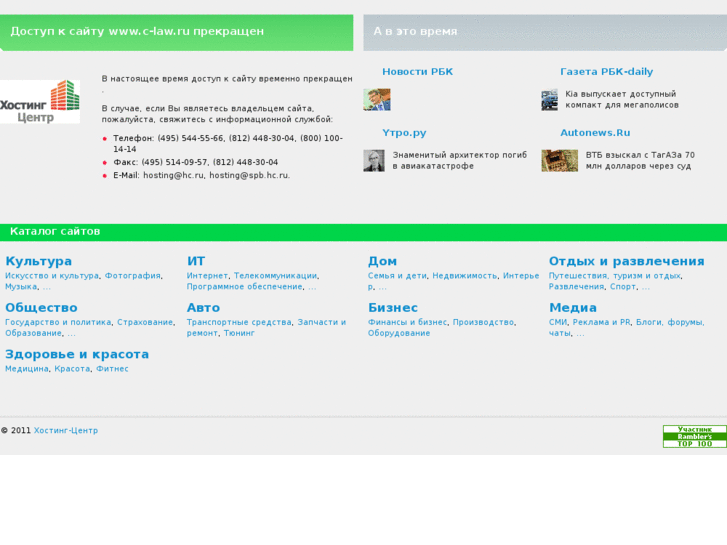The width and height of the screenshot is (727, 545).
Task: Go to Семья и дети subcategory
Action: 397,276
